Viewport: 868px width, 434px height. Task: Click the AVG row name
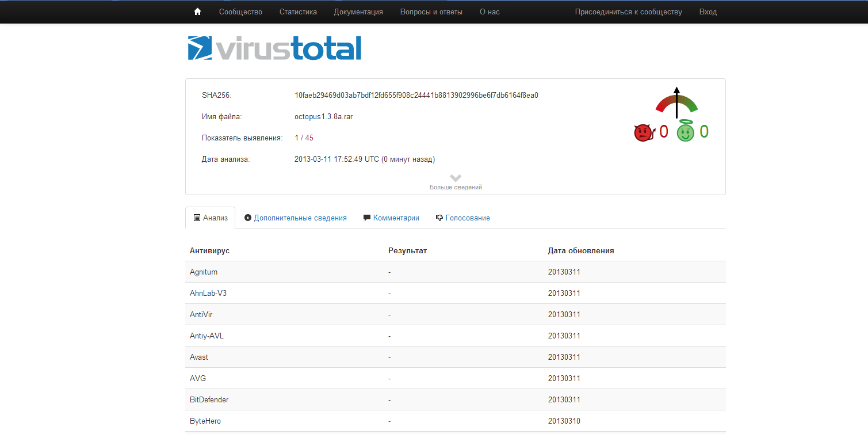click(x=198, y=378)
